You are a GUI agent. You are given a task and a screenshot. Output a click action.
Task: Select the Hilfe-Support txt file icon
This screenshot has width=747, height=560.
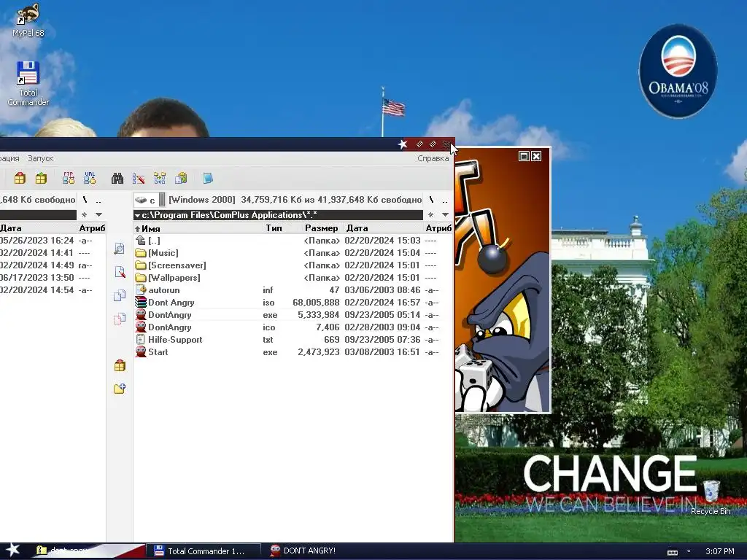(x=141, y=340)
